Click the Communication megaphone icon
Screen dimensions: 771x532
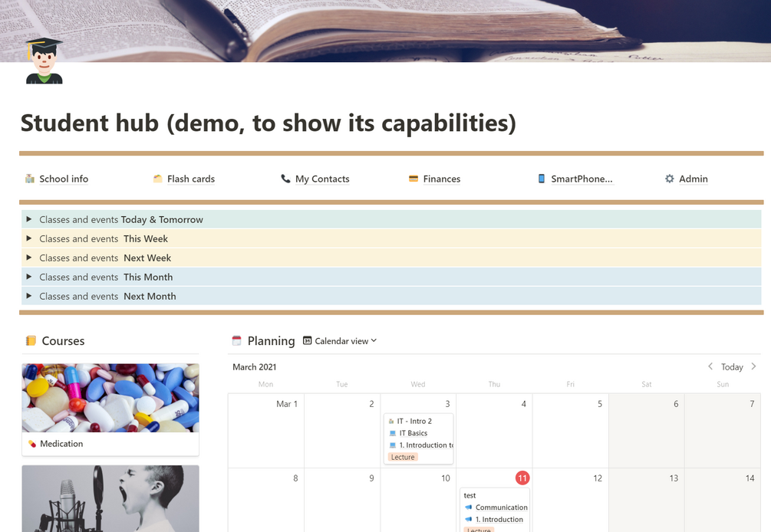coord(468,507)
